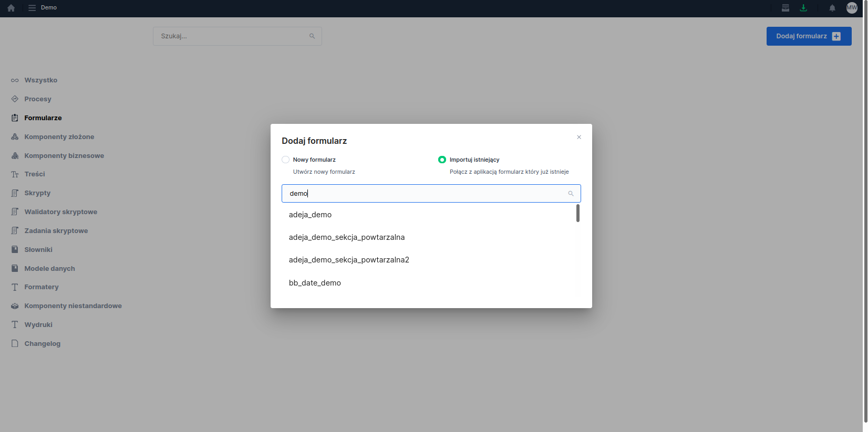Click the magnifier in Szukaj search box
868x432 pixels.
tap(312, 36)
